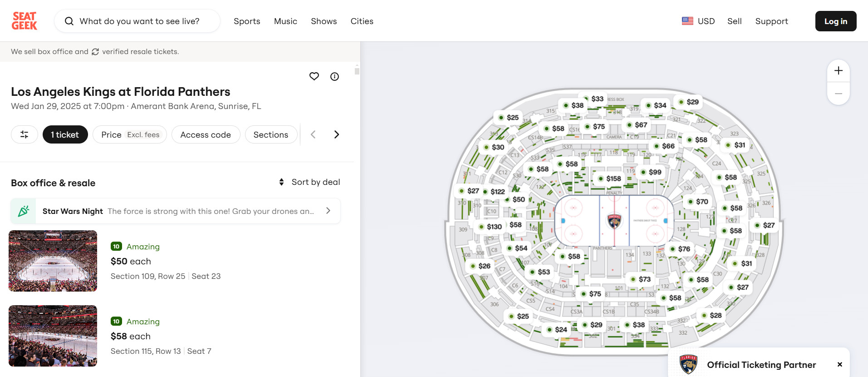The image size is (868, 377).
Task: Open the Access code filter
Action: (x=206, y=134)
